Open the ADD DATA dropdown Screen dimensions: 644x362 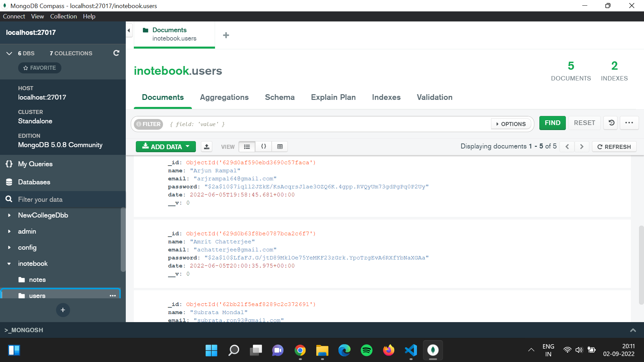166,146
